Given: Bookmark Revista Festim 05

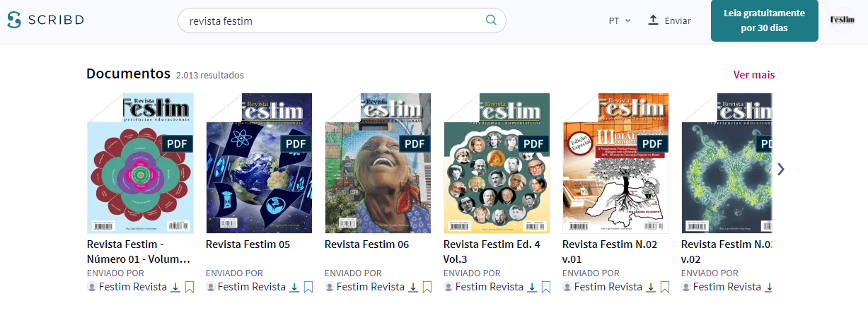Looking at the screenshot, I should coord(308,287).
